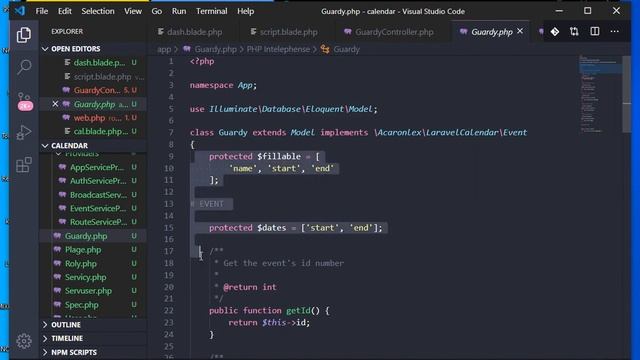Open web.php in Open Editors

(89, 118)
